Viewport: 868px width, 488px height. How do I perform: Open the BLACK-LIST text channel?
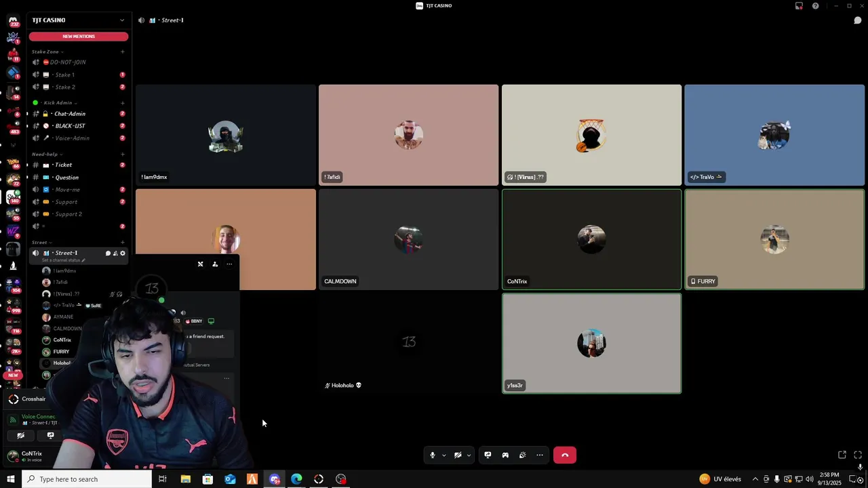[79, 126]
